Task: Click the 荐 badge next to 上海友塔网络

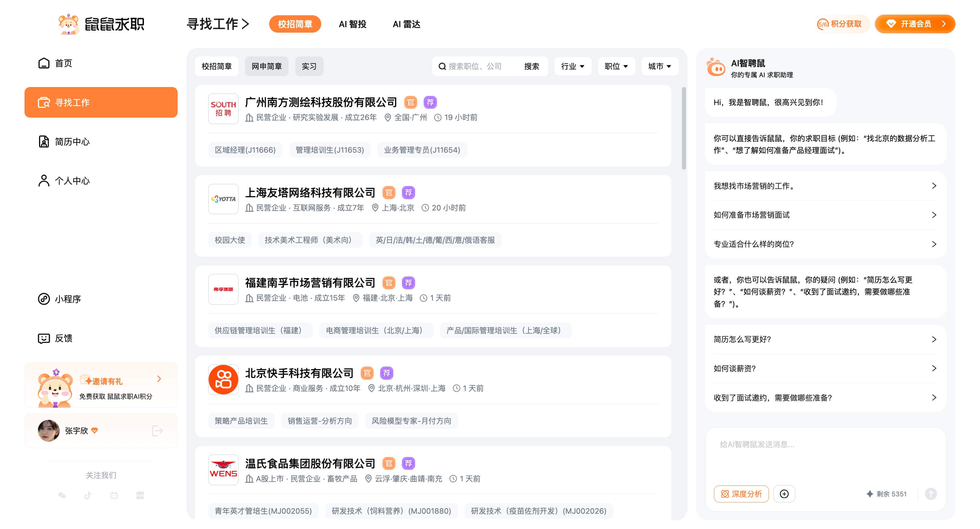Action: click(x=408, y=193)
